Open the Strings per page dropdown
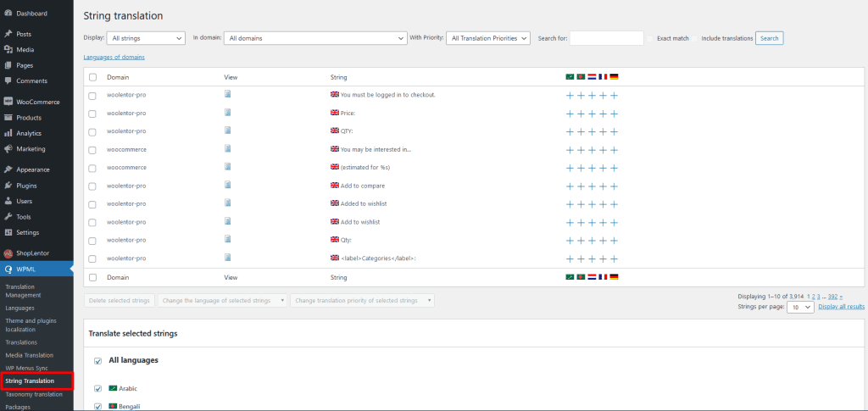The image size is (868, 411). pyautogui.click(x=800, y=307)
